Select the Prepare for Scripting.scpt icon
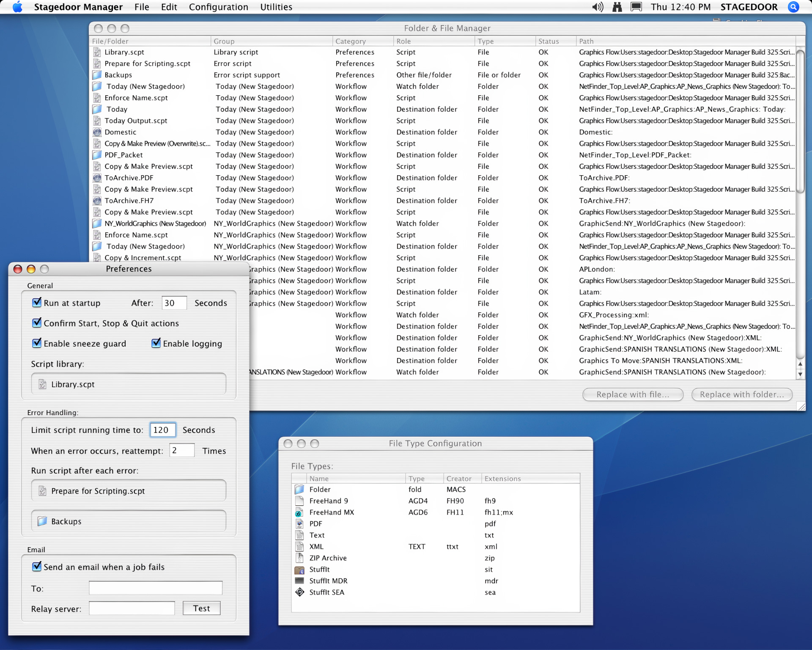The width and height of the screenshot is (812, 650). [42, 491]
